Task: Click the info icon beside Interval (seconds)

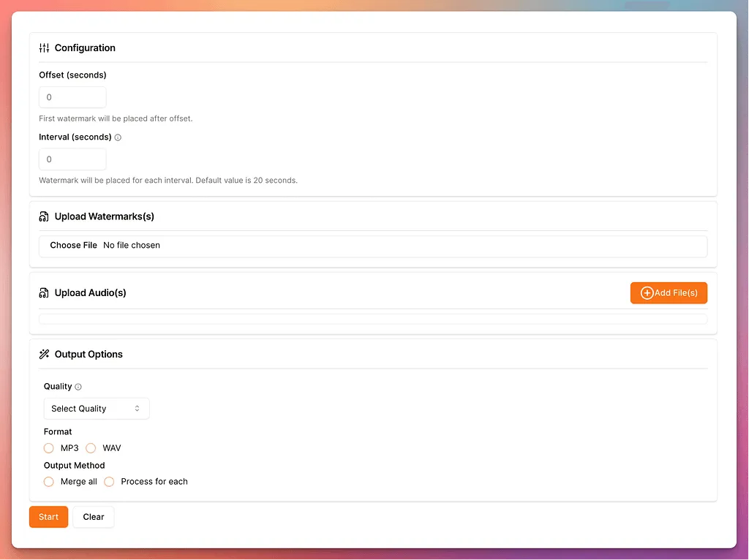Action: (x=118, y=137)
